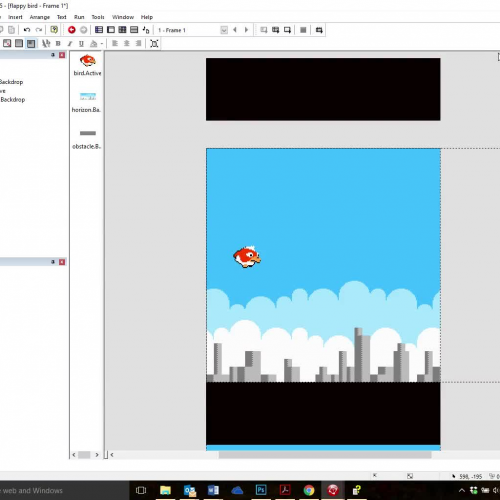Click the frame editor horizontal scrollbar thumb
500x500 pixels.
(x=325, y=455)
